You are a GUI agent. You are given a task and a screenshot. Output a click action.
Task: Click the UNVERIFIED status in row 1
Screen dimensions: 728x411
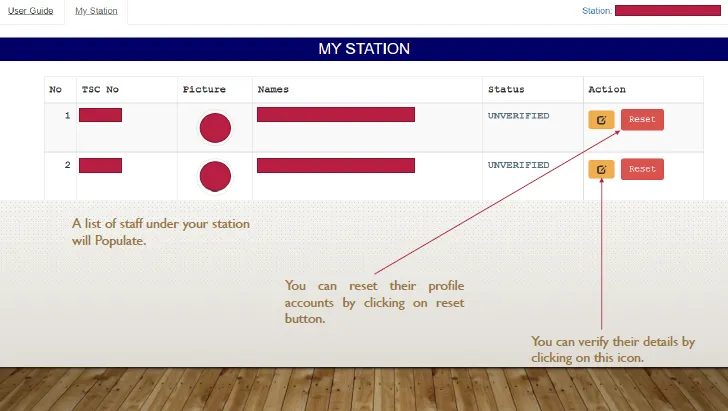518,116
